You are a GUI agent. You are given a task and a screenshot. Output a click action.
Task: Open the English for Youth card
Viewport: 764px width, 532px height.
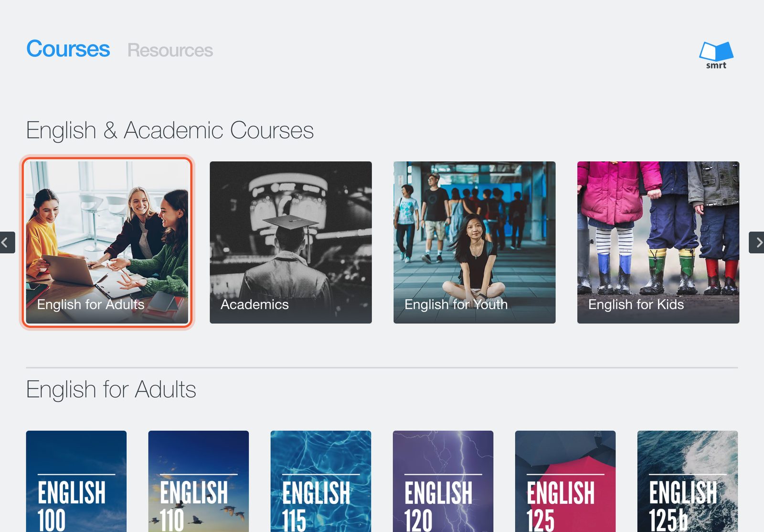tap(475, 243)
